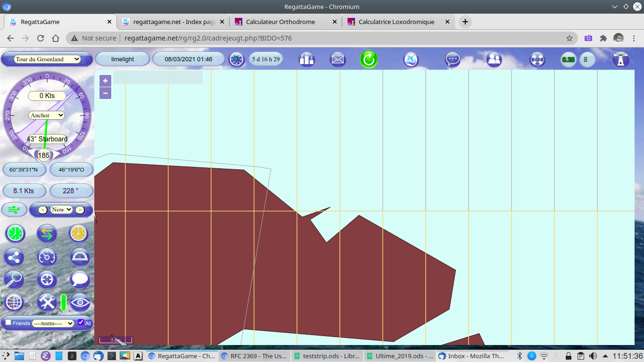The image size is (644, 362).
Task: Open the Now forecast time dropdown
Action: (61, 210)
